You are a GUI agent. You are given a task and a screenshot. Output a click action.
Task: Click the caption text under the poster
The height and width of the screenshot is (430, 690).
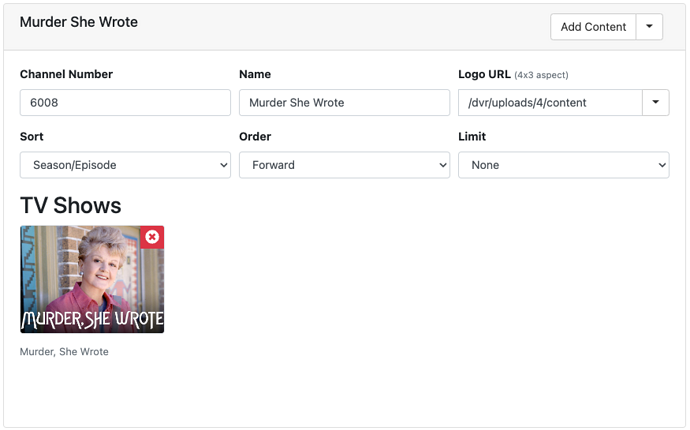(64, 352)
